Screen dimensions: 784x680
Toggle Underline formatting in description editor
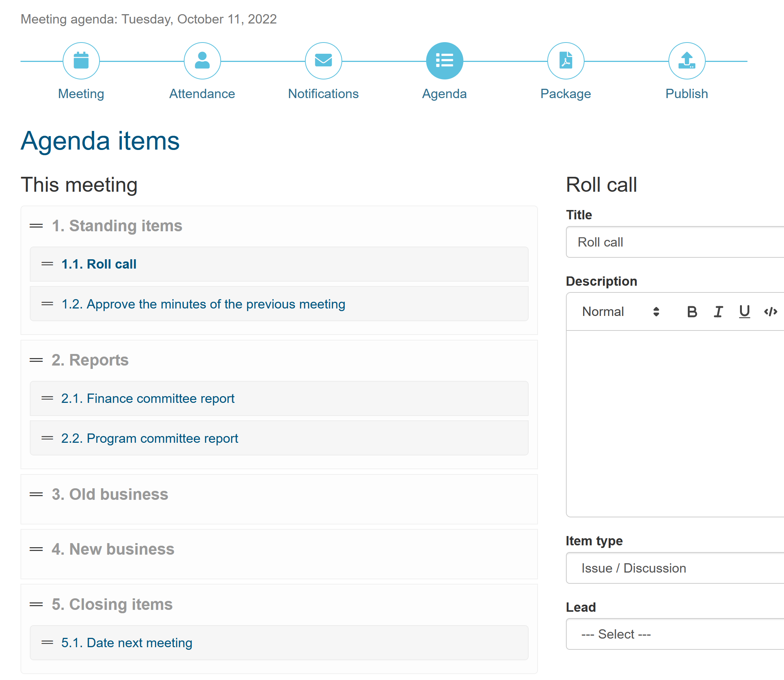(744, 311)
